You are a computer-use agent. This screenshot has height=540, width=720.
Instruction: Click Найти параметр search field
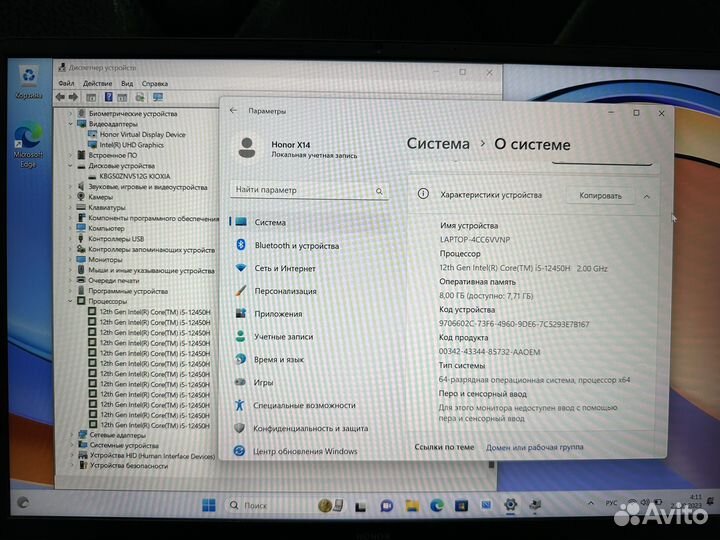coord(309,190)
